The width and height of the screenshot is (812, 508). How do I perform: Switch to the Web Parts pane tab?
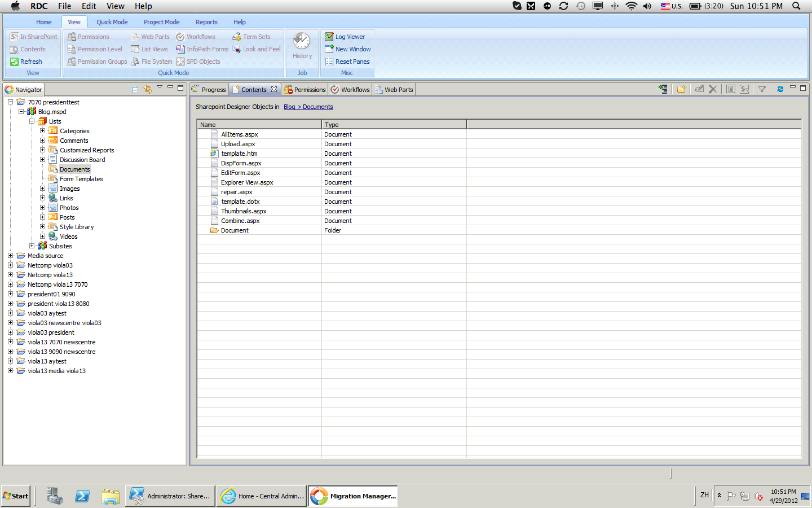click(x=394, y=89)
